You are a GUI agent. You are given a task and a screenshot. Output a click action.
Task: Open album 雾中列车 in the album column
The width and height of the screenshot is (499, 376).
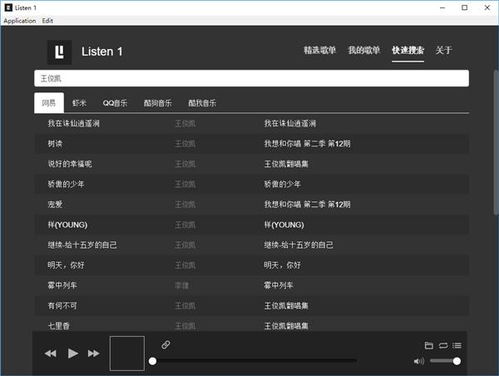(279, 285)
